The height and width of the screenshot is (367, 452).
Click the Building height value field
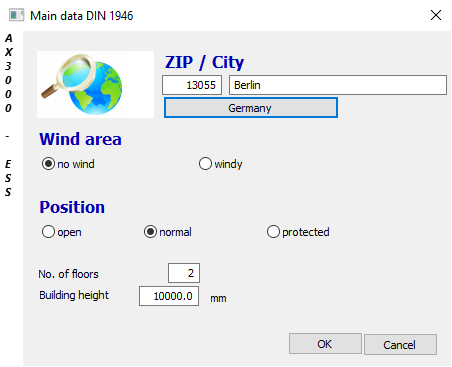(x=169, y=296)
